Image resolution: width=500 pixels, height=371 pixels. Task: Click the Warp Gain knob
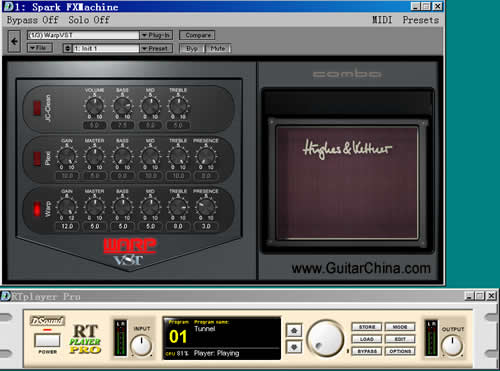67,207
